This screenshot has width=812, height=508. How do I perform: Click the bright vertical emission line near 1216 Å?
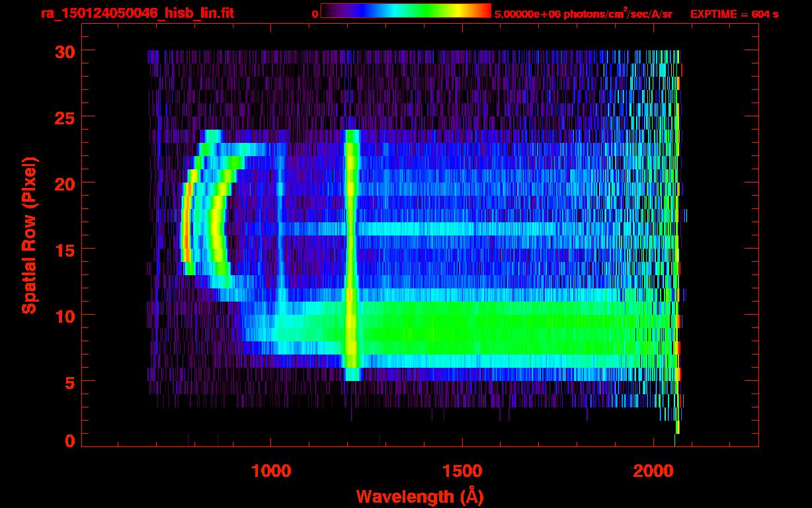(x=351, y=255)
